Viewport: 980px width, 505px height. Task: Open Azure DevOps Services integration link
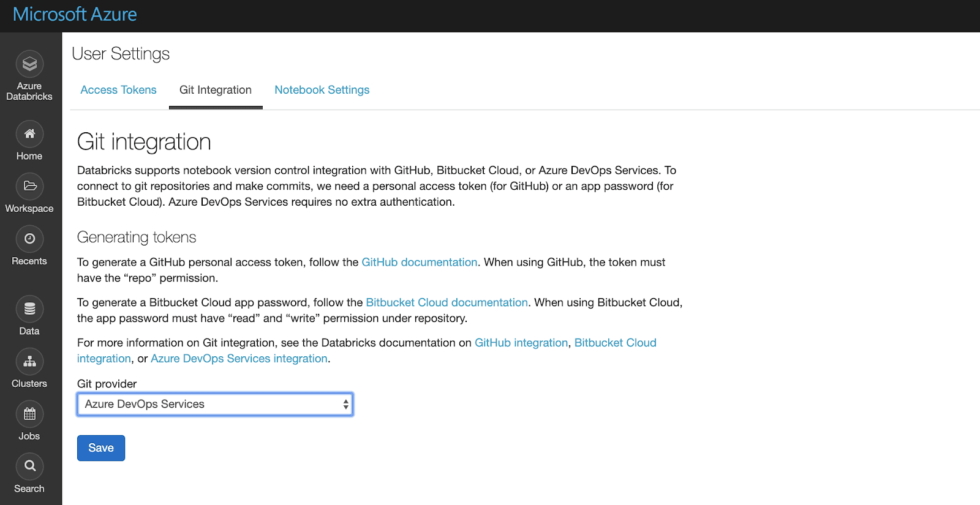tap(239, 359)
